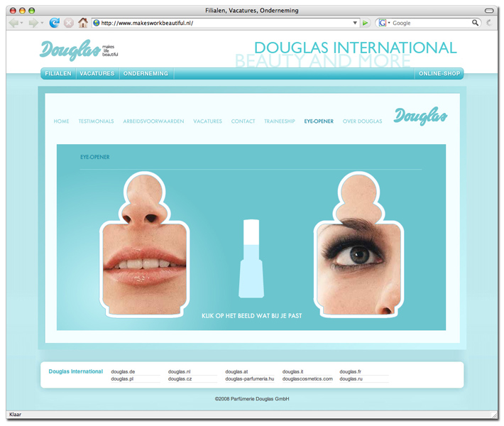
Task: Reload the page with the blue refresh icon
Action: [x=55, y=23]
